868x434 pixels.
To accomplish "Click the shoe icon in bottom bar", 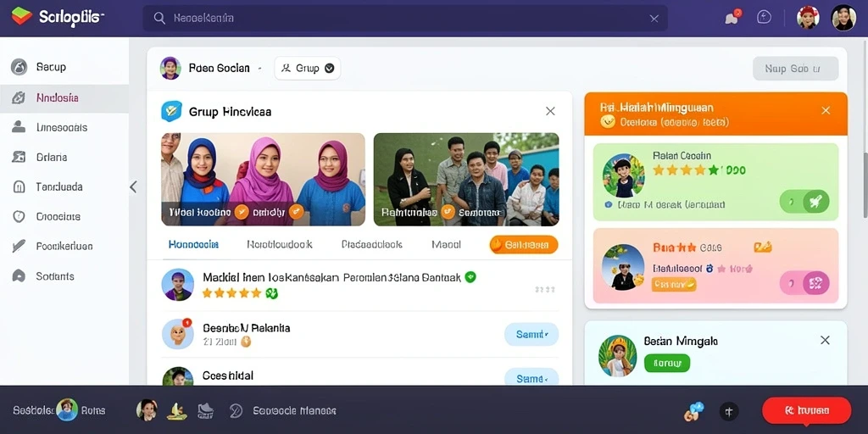I will [205, 410].
